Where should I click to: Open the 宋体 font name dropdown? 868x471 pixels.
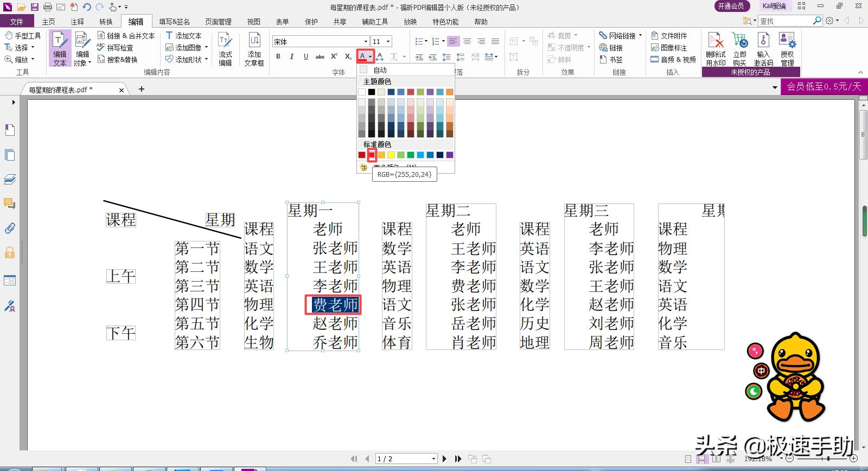click(366, 42)
